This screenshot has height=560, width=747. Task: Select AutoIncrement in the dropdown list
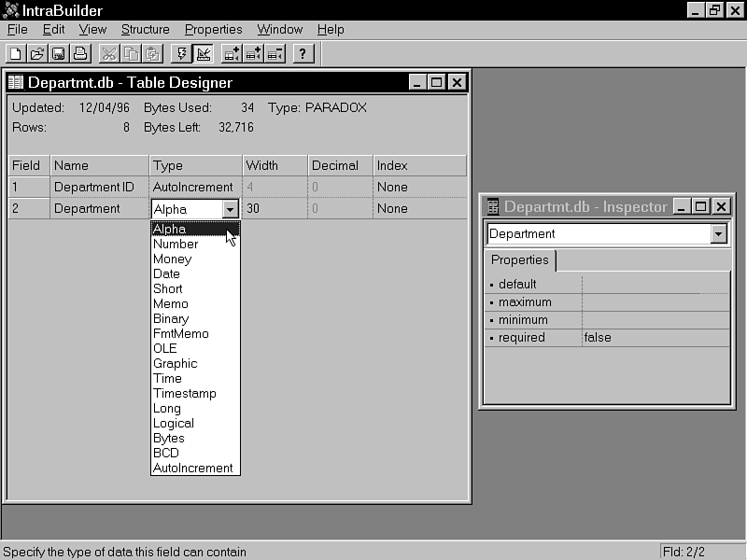click(192, 468)
